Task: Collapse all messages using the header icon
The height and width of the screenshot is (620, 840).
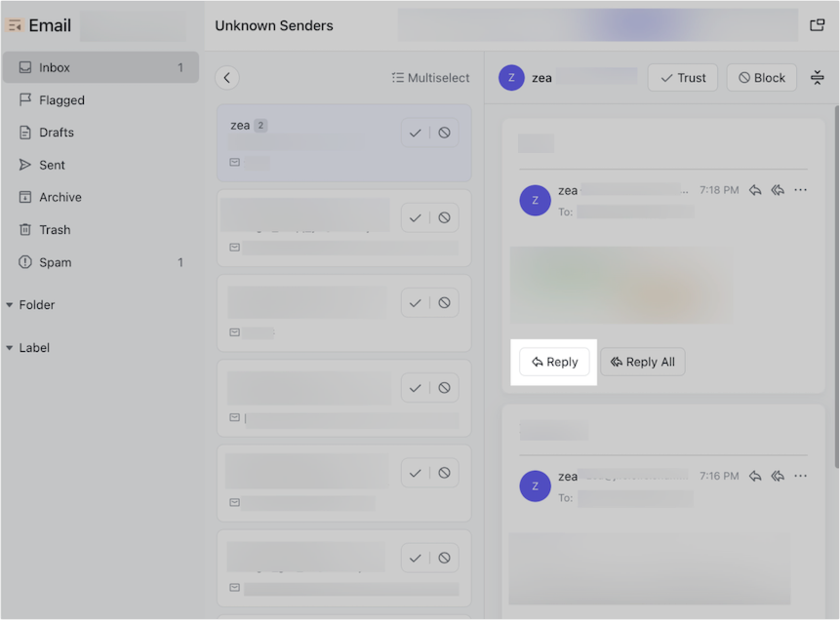Action: point(817,78)
